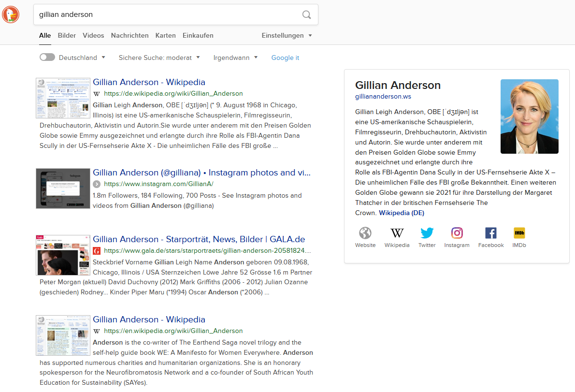Open the German Wikipedia result title
This screenshot has height=392, width=575.
tap(149, 82)
